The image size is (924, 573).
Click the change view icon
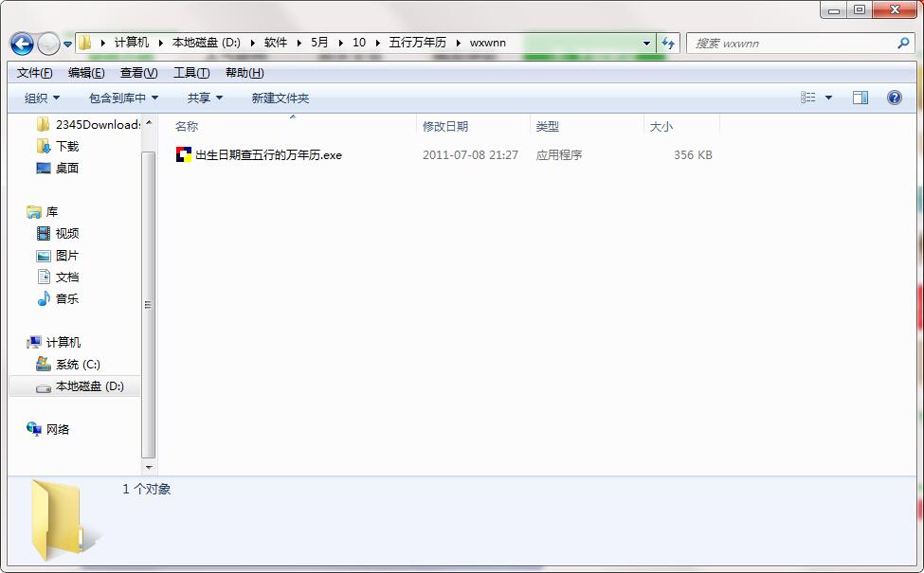pyautogui.click(x=808, y=98)
